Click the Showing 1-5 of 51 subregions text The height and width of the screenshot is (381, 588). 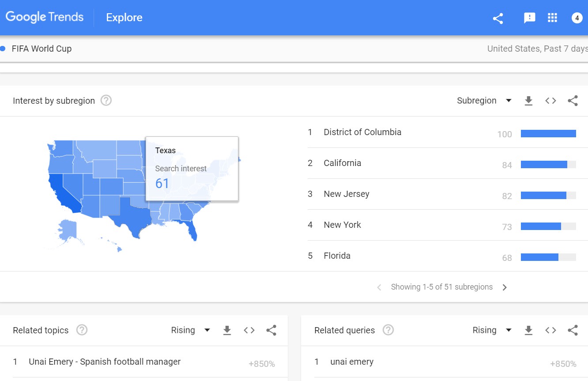442,287
